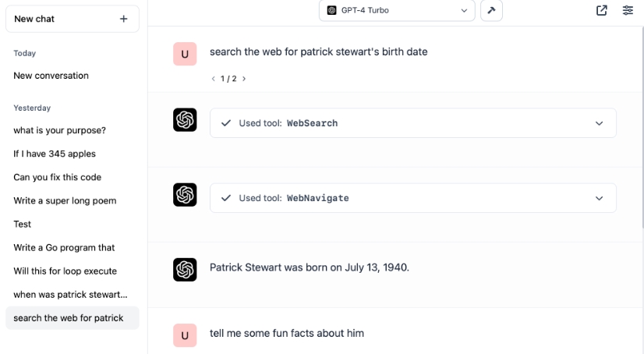Viewport: 644px width, 354px height.
Task: Open the "what is your purpose?" chat
Action: [x=60, y=130]
